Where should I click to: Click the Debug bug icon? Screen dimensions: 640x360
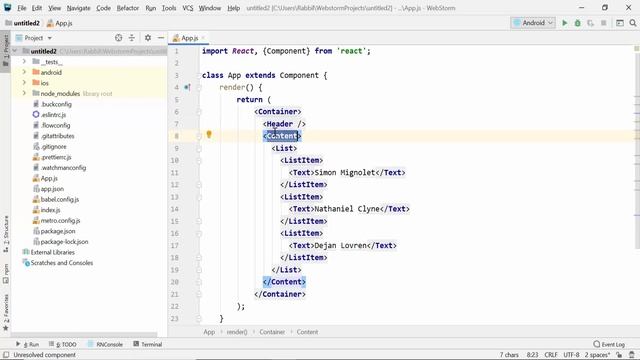[x=578, y=23]
